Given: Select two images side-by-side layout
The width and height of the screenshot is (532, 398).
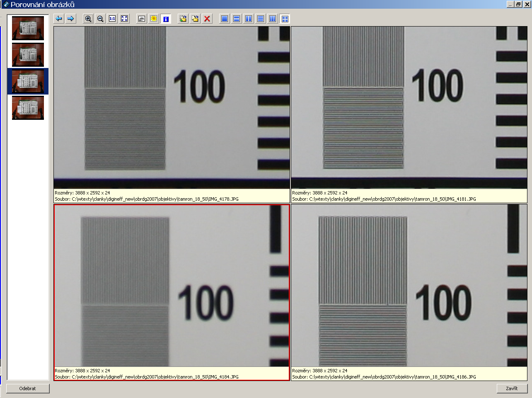Looking at the screenshot, I should click(249, 19).
